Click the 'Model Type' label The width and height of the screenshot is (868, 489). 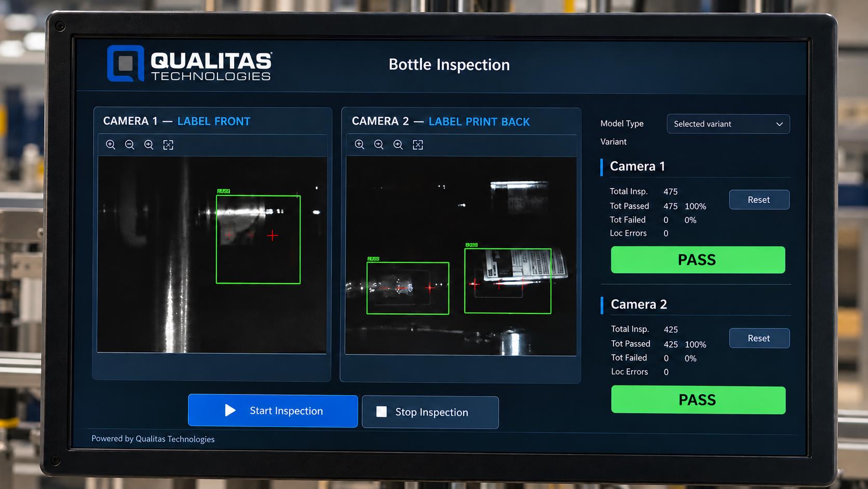click(622, 124)
